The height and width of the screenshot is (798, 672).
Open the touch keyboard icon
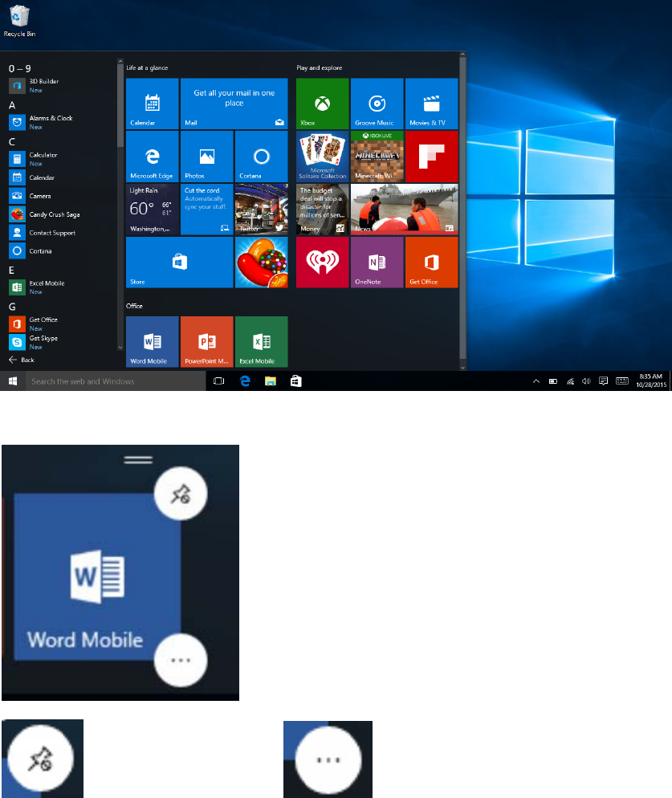[622, 381]
